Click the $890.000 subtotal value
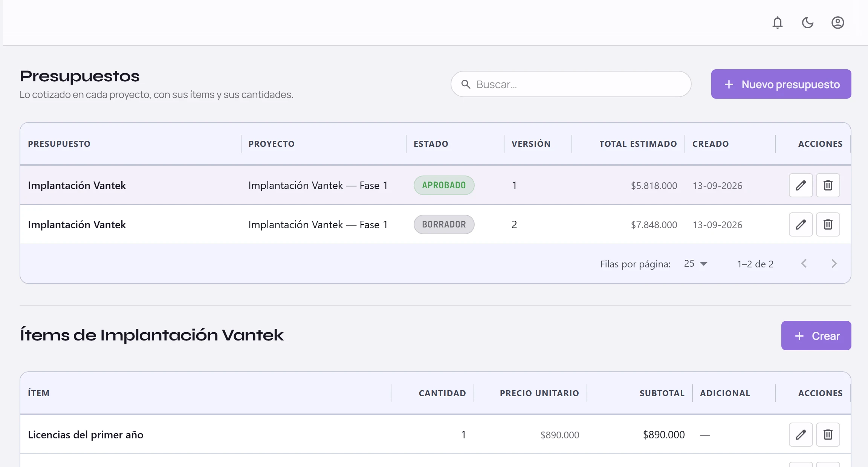Image resolution: width=868 pixels, height=467 pixels. tap(664, 435)
